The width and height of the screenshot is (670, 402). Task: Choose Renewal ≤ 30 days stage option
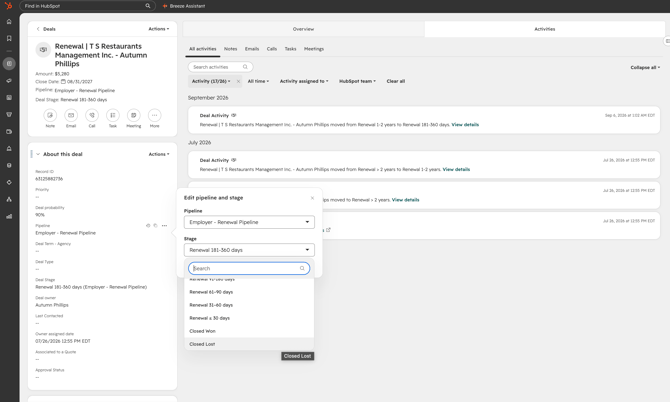pos(249,318)
